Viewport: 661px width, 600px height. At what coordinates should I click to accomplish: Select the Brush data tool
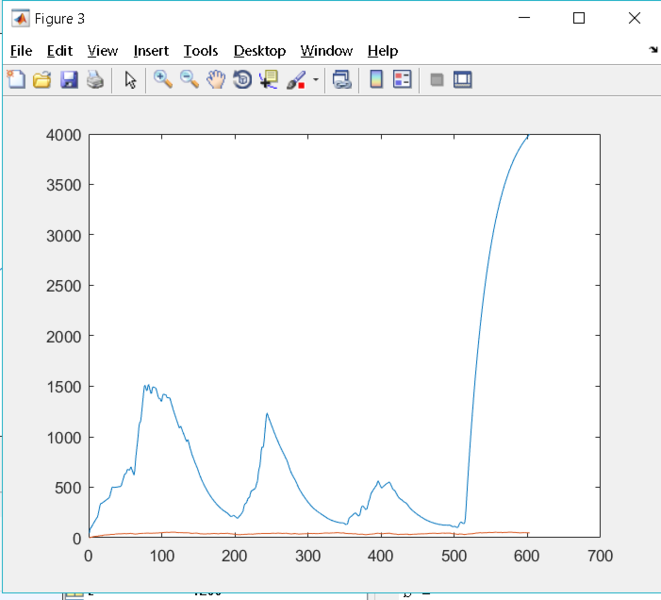tap(296, 80)
